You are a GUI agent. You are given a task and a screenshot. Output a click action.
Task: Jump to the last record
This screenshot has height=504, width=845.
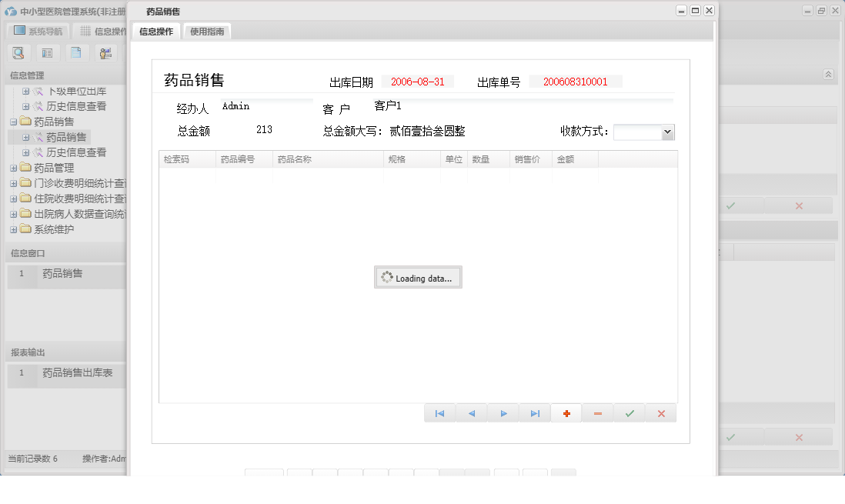[x=534, y=413]
